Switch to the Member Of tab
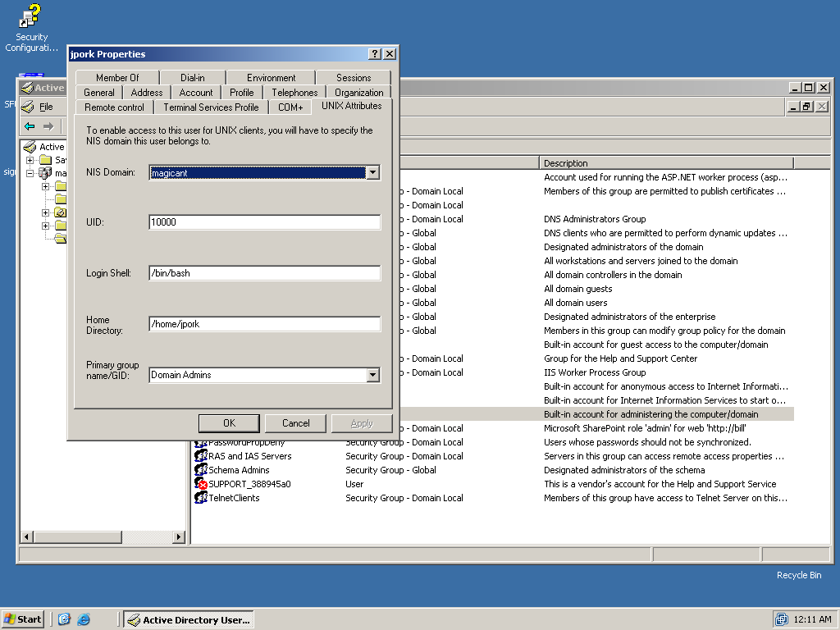 click(x=117, y=78)
